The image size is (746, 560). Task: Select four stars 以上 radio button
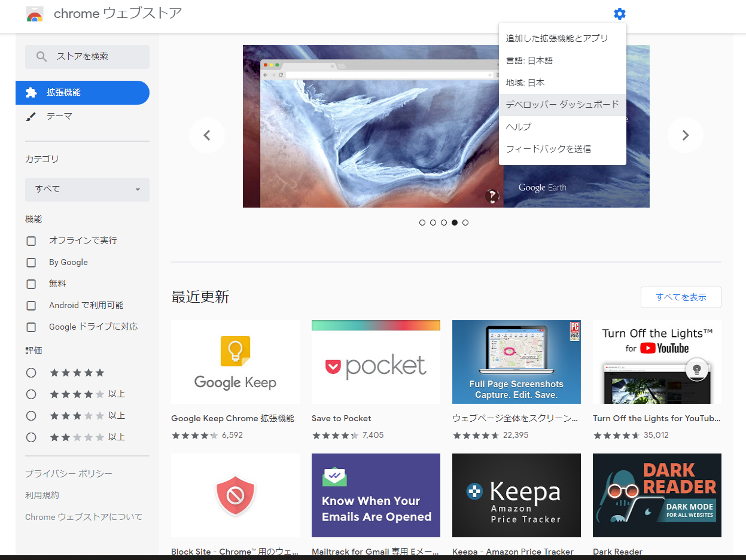31,394
